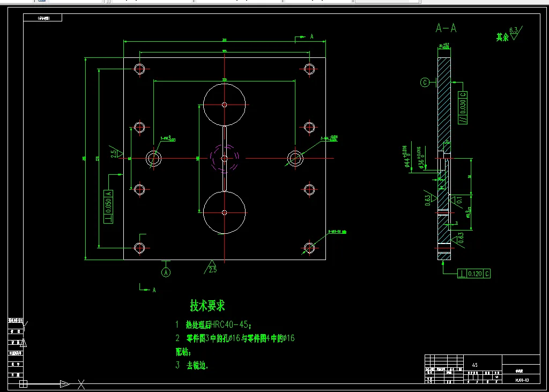Click the drawing number in title block
549x392 pixels.
click(x=522, y=380)
